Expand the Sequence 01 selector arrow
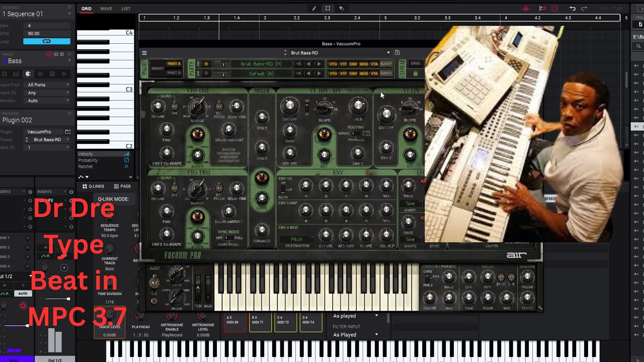 coord(69,14)
